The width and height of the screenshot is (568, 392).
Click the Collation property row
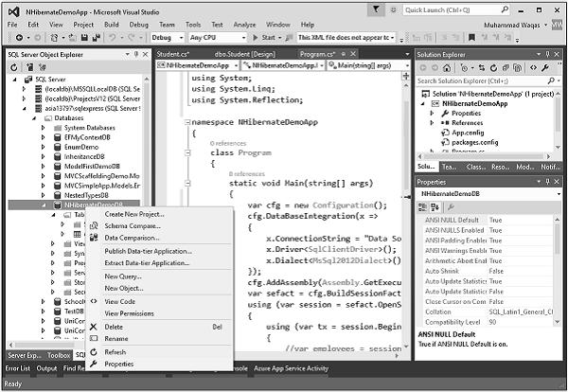point(488,312)
